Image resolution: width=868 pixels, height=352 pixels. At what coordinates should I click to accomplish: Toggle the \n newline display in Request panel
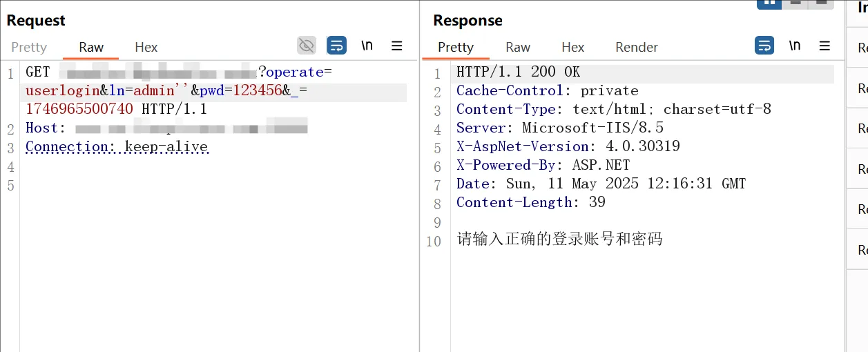point(367,46)
